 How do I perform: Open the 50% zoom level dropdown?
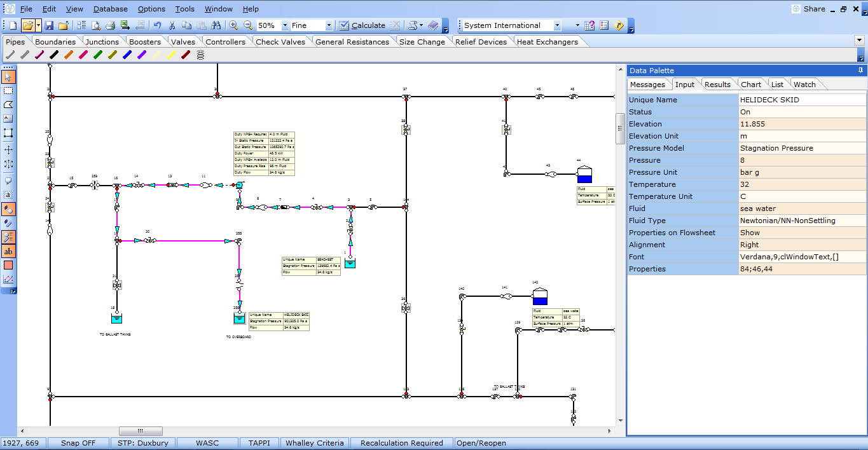[x=284, y=25]
